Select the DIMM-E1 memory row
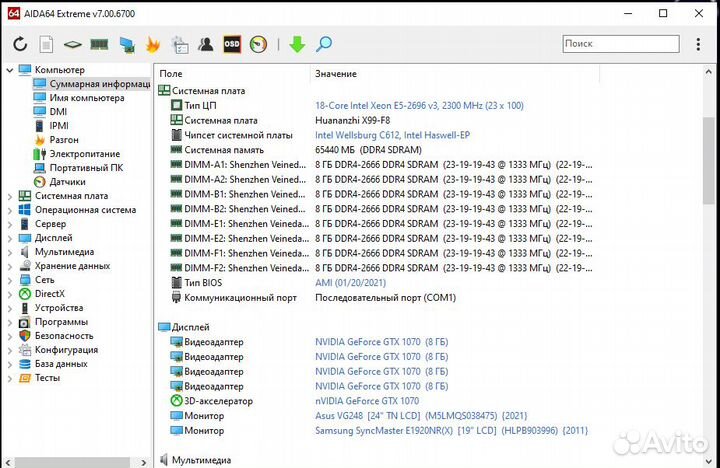This screenshot has height=468, width=720. (x=381, y=224)
